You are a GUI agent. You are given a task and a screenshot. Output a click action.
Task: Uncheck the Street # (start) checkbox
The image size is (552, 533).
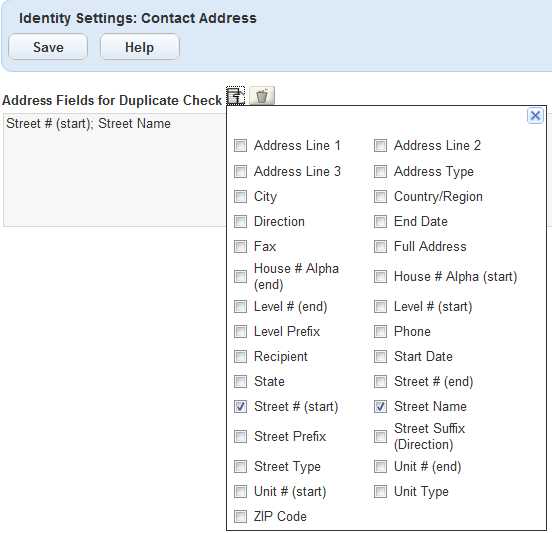[240, 407]
